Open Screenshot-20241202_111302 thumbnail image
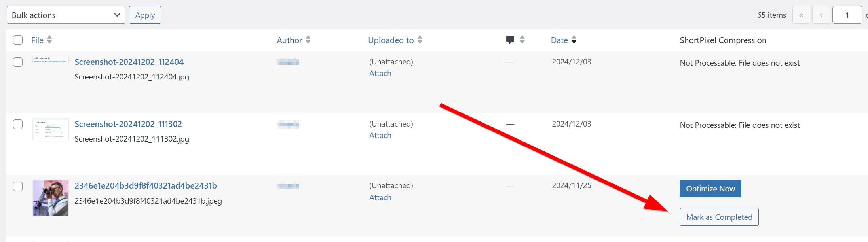 click(51, 129)
